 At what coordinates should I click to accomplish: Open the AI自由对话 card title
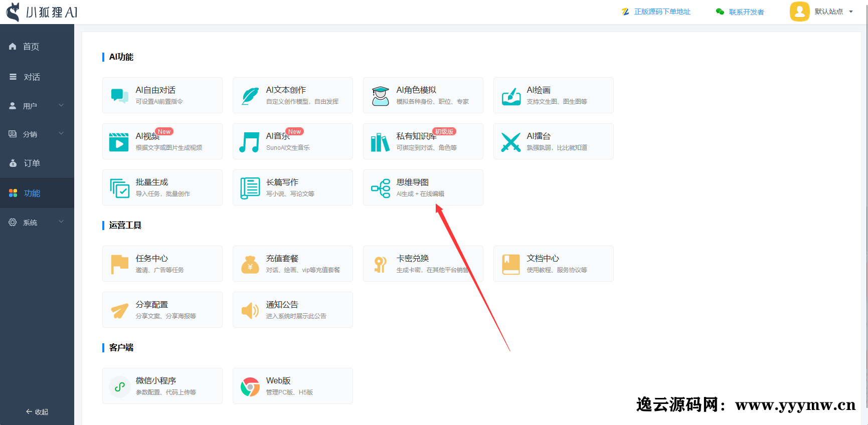click(155, 90)
